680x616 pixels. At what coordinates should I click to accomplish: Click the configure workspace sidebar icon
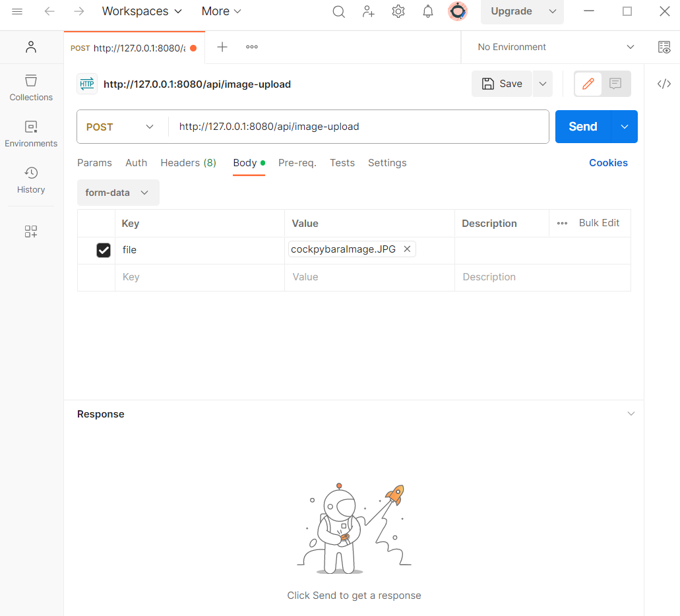pyautogui.click(x=31, y=231)
